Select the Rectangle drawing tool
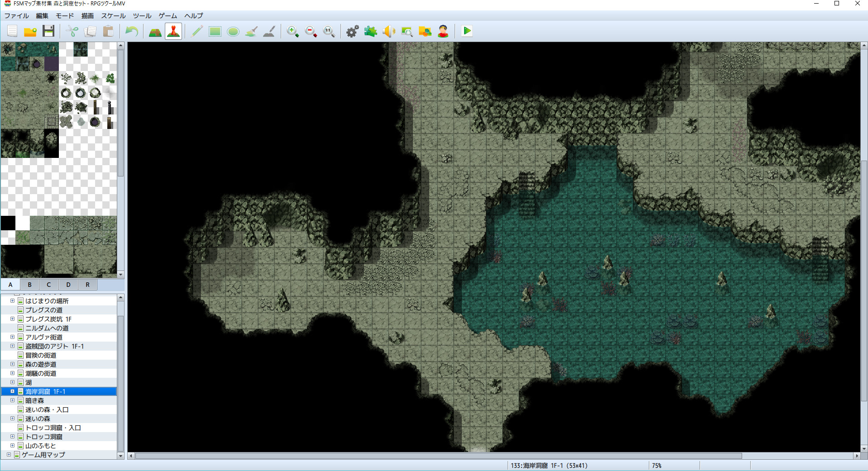The image size is (868, 471). pos(215,31)
